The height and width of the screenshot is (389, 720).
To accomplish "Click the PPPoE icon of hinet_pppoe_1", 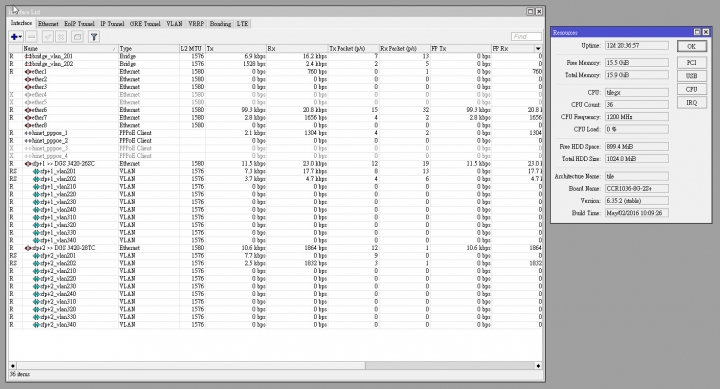I will pyautogui.click(x=28, y=133).
